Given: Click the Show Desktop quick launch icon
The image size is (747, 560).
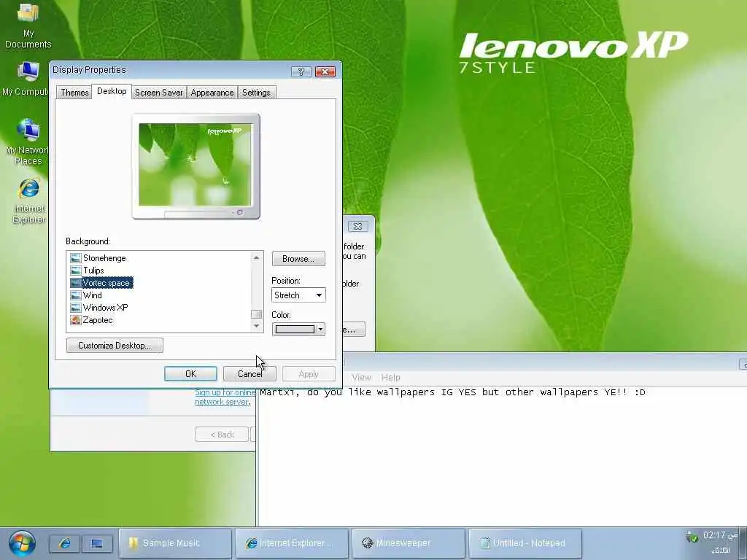Looking at the screenshot, I should click(x=97, y=543).
